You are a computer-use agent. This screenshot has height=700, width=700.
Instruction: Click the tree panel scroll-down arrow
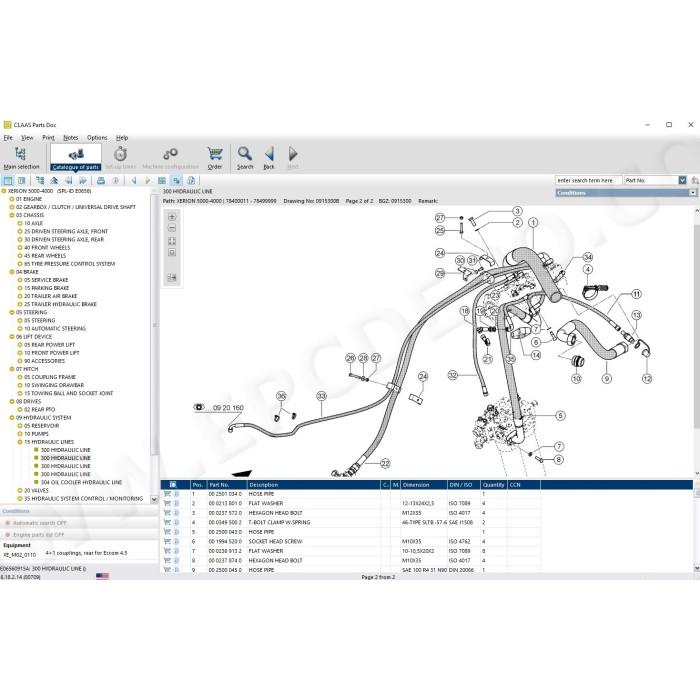tap(154, 500)
